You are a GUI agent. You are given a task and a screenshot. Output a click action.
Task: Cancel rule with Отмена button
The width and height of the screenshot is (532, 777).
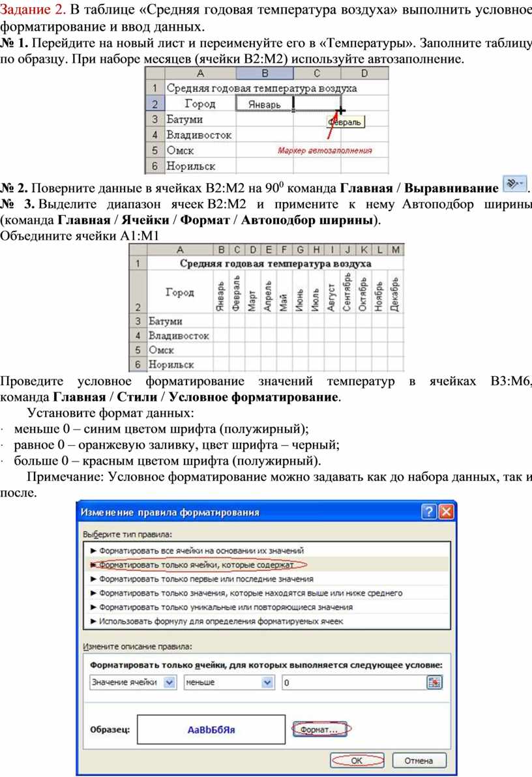tap(419, 760)
